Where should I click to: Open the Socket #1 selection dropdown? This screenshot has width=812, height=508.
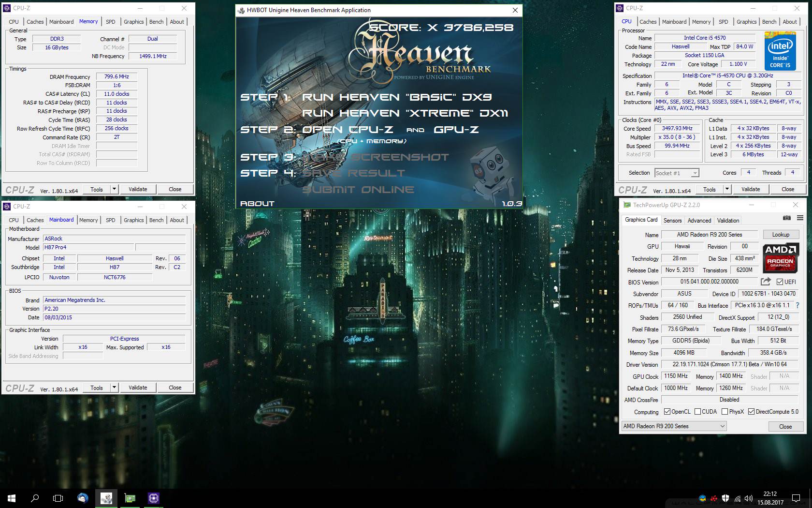click(677, 173)
